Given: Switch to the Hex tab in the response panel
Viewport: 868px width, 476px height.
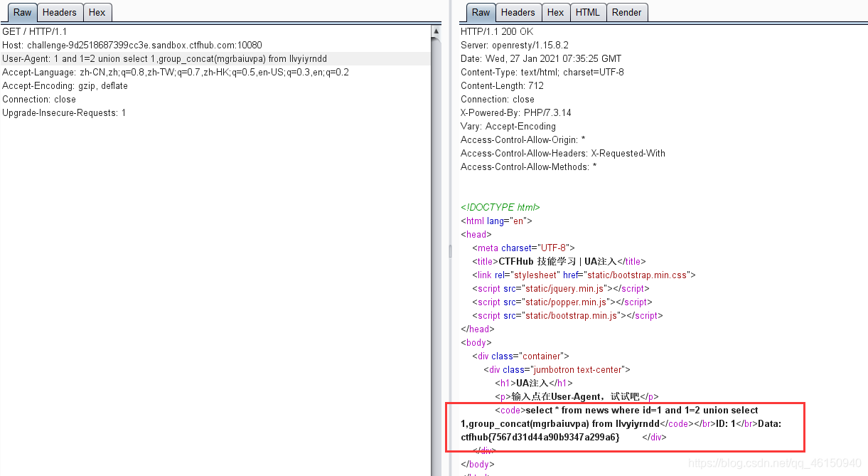Looking at the screenshot, I should 556,12.
